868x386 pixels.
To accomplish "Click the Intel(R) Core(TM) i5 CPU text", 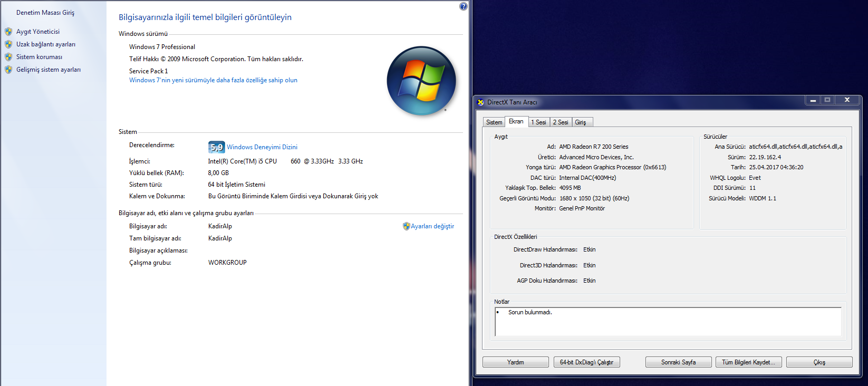I will coord(243,161).
